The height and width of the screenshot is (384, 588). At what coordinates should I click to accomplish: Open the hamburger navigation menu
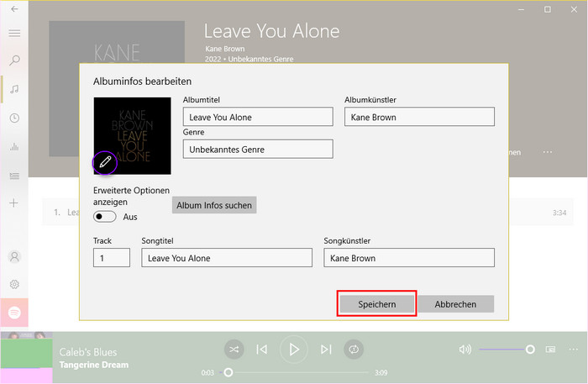pos(14,33)
